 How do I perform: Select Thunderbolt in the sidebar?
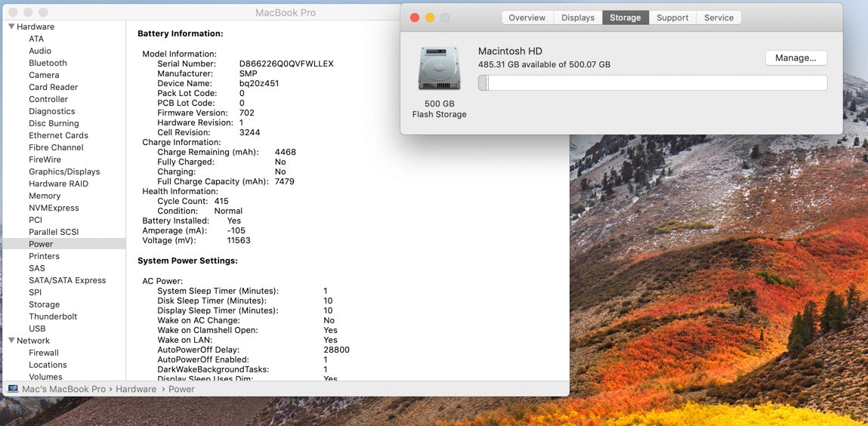[53, 316]
